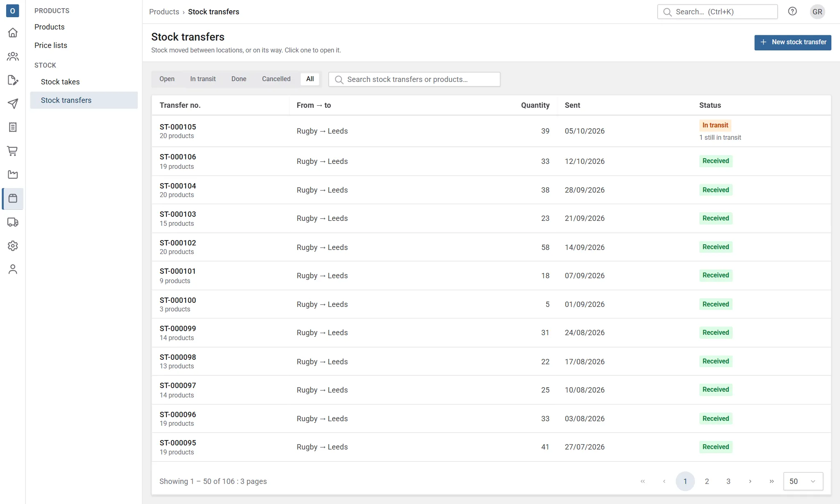Open the factory production icon
Viewport: 840px width, 504px height.
(x=13, y=175)
